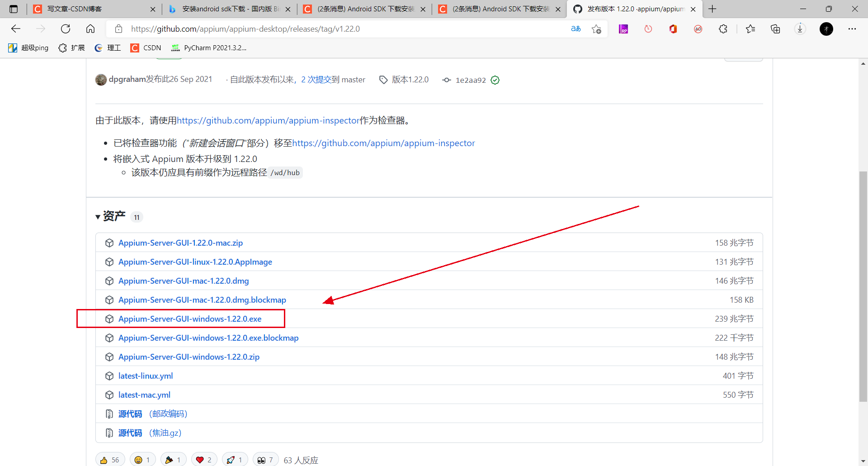
Task: Click the 63 人反应 reactions text
Action: (301, 460)
